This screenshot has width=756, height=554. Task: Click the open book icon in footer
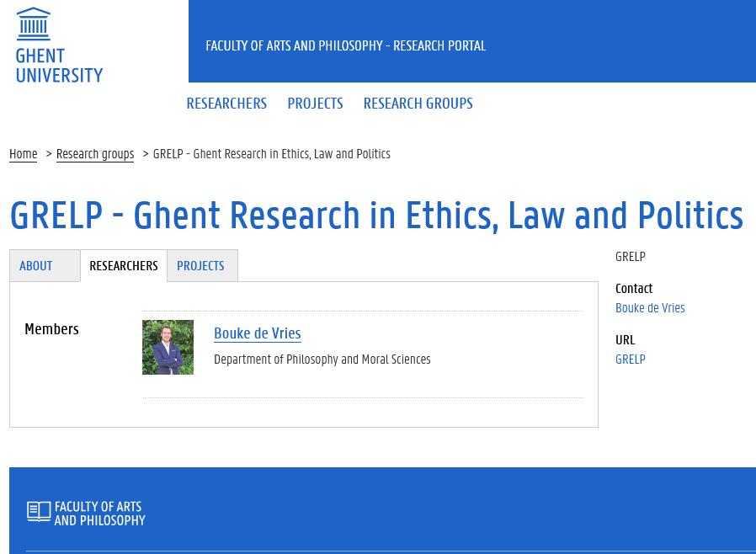click(x=39, y=512)
